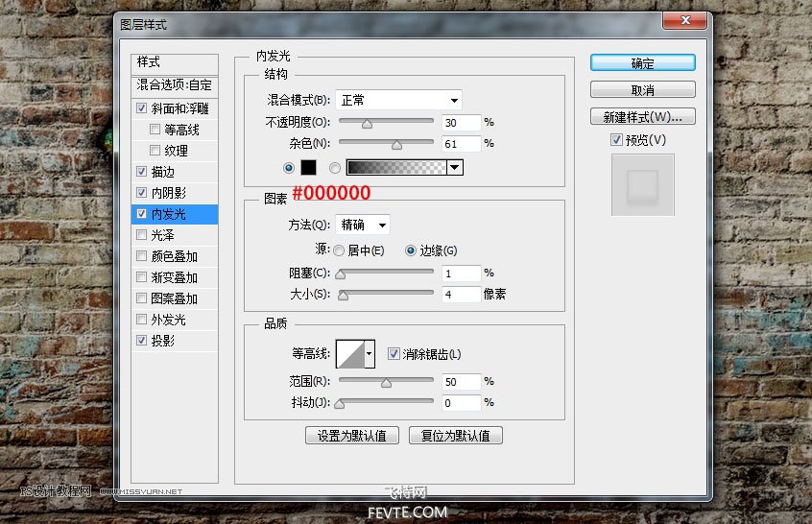Click the 新建样式(W)... button
812x524 pixels.
pyautogui.click(x=643, y=117)
